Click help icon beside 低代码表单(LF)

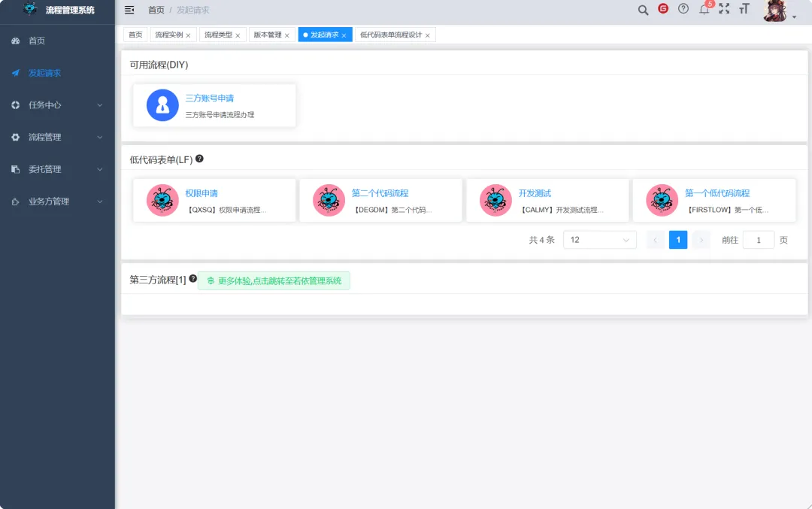[x=199, y=159]
